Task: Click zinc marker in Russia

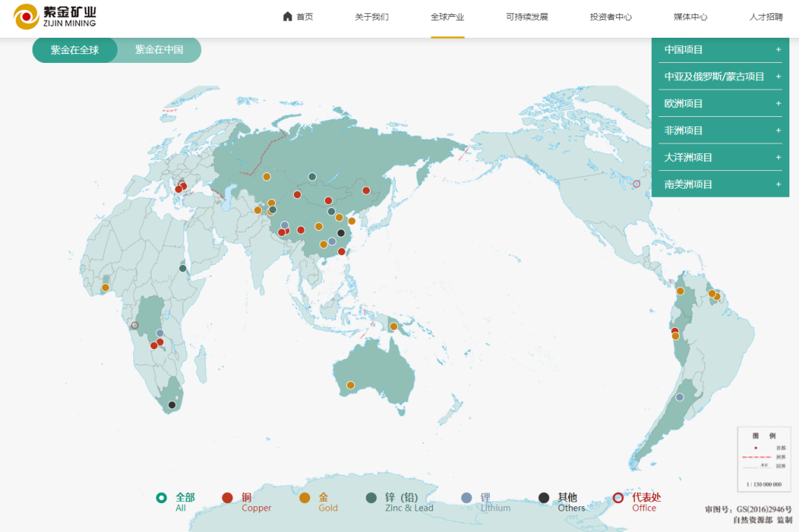Action: 312,177
